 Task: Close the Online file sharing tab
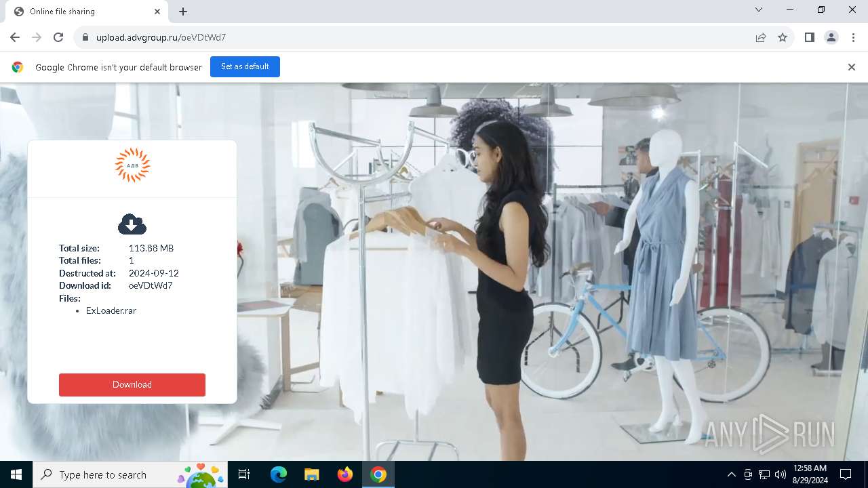click(x=157, y=12)
